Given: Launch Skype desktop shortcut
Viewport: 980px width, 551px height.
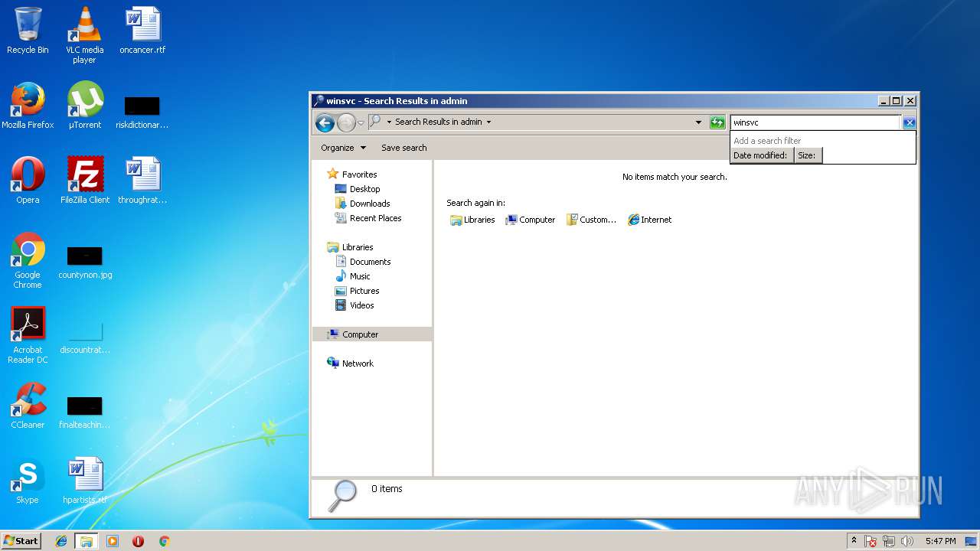Looking at the screenshot, I should pos(28,481).
